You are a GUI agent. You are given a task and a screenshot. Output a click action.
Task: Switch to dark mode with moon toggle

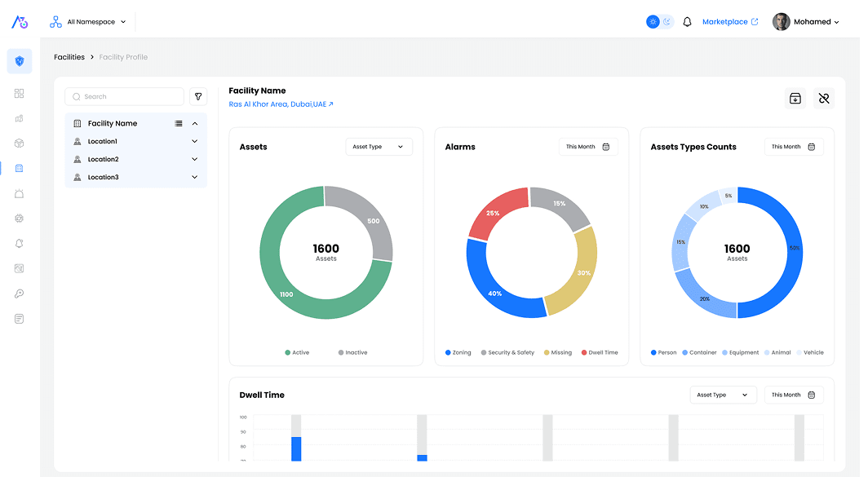tap(667, 22)
